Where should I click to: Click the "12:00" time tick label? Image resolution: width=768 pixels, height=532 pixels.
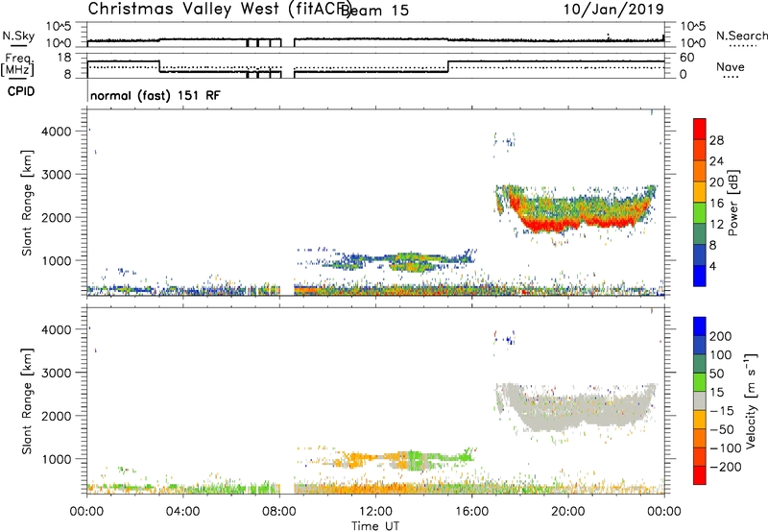pos(375,512)
